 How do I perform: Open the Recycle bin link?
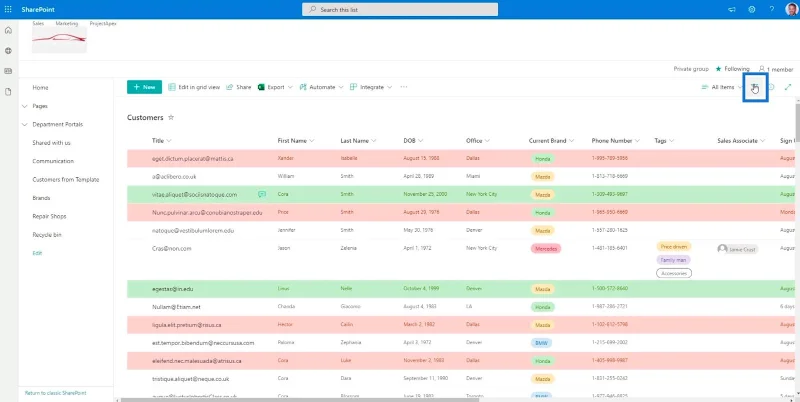47,235
